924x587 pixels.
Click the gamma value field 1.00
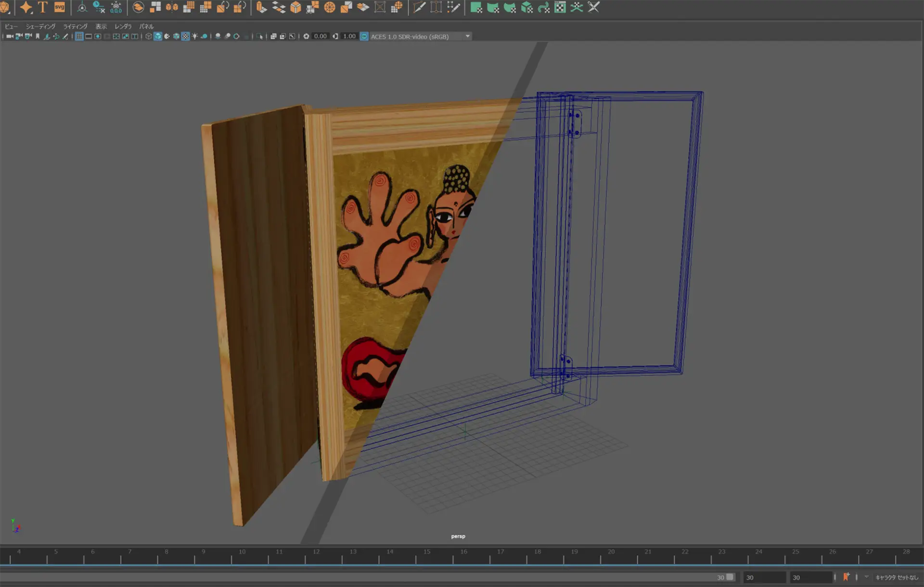(x=349, y=36)
